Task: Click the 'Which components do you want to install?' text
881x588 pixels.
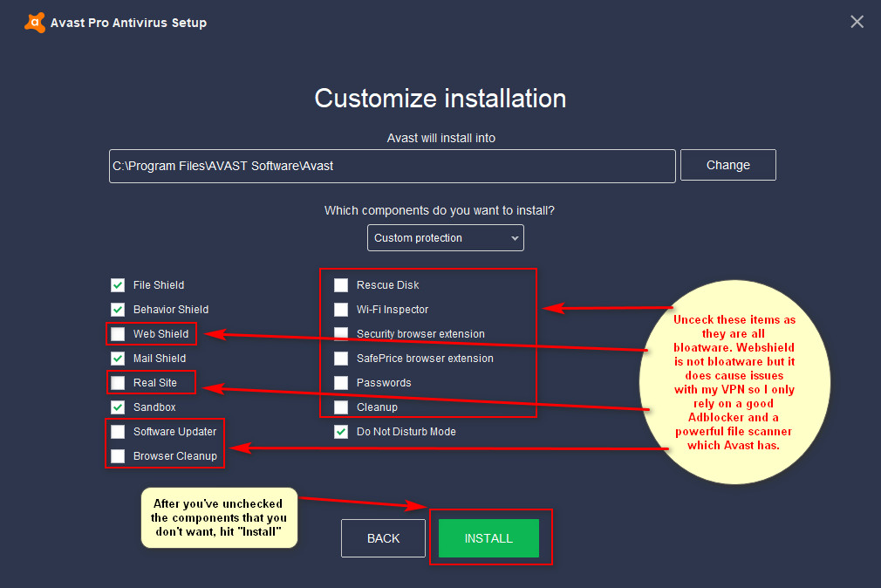Action: pos(440,211)
